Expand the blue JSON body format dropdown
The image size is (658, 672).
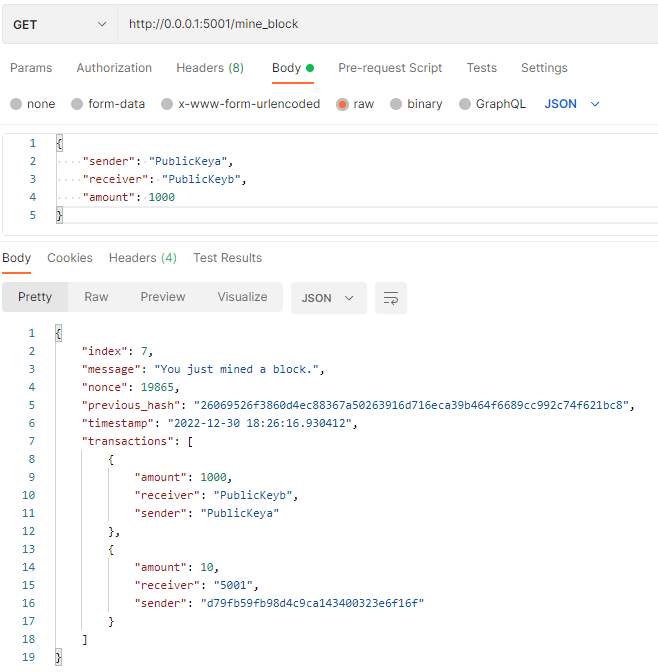(572, 104)
